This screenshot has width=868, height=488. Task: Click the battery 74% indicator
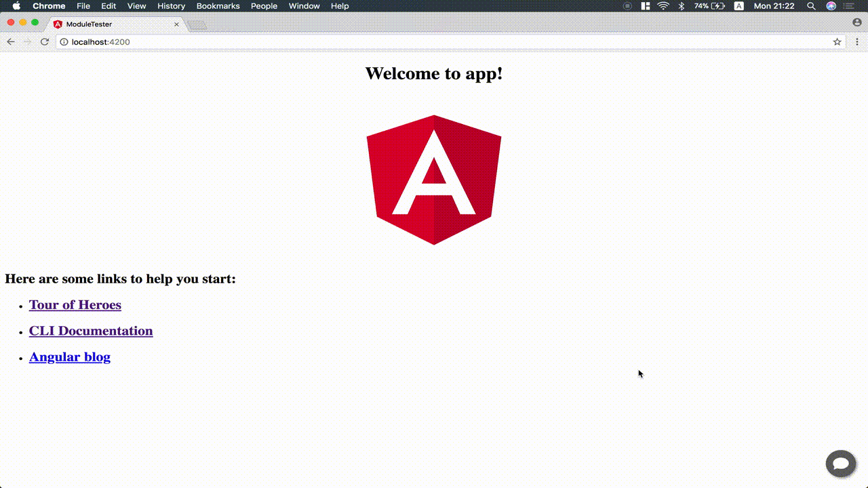(710, 6)
